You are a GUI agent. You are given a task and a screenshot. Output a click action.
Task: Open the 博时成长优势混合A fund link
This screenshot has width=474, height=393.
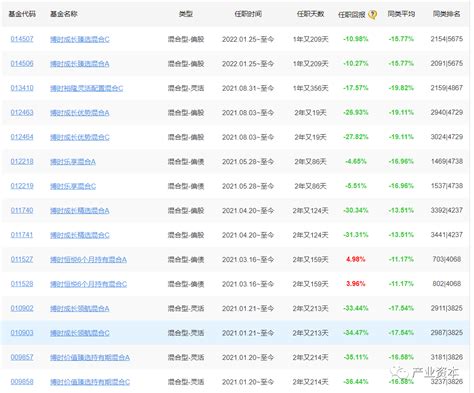coord(80,113)
